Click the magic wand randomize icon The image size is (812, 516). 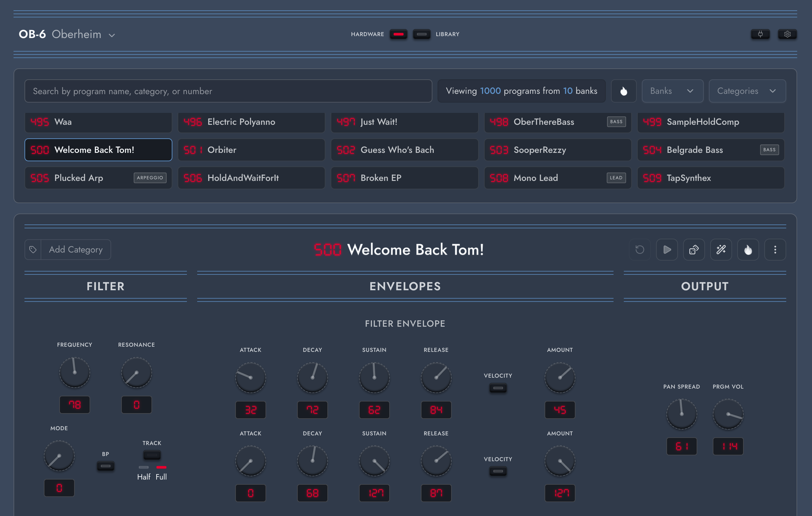tap(721, 249)
